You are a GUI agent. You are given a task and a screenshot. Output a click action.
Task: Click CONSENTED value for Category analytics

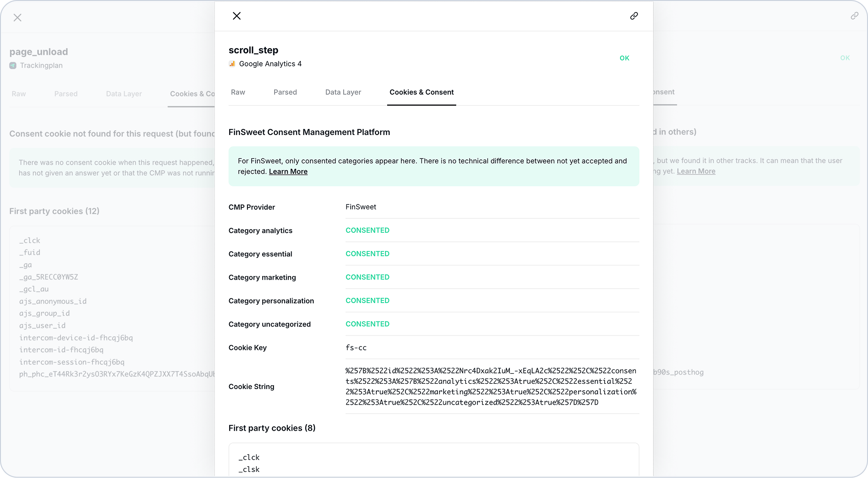[368, 231]
